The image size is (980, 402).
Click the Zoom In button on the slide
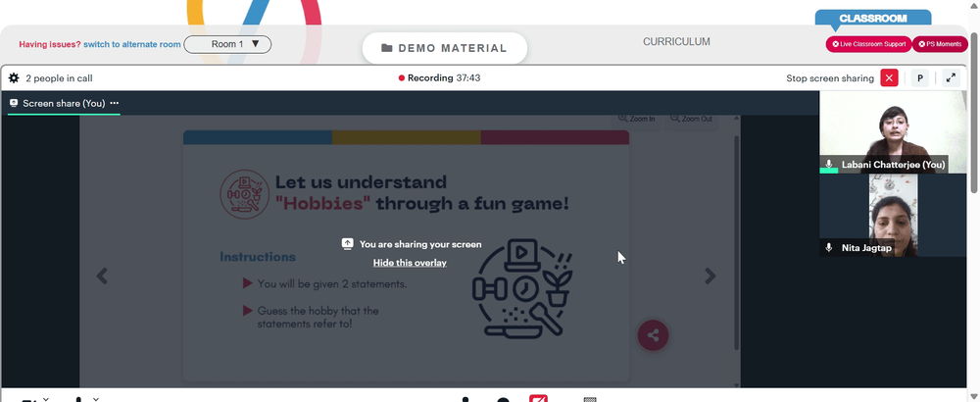pyautogui.click(x=636, y=119)
